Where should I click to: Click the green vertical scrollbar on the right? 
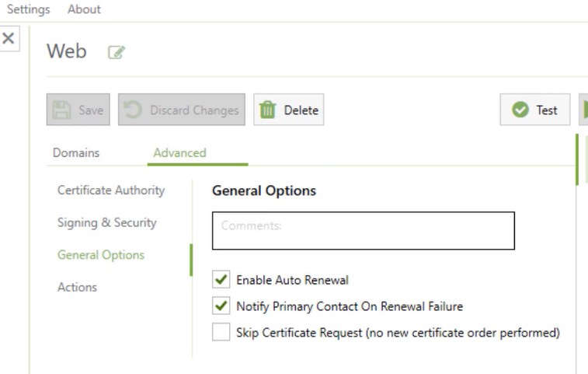(577, 159)
